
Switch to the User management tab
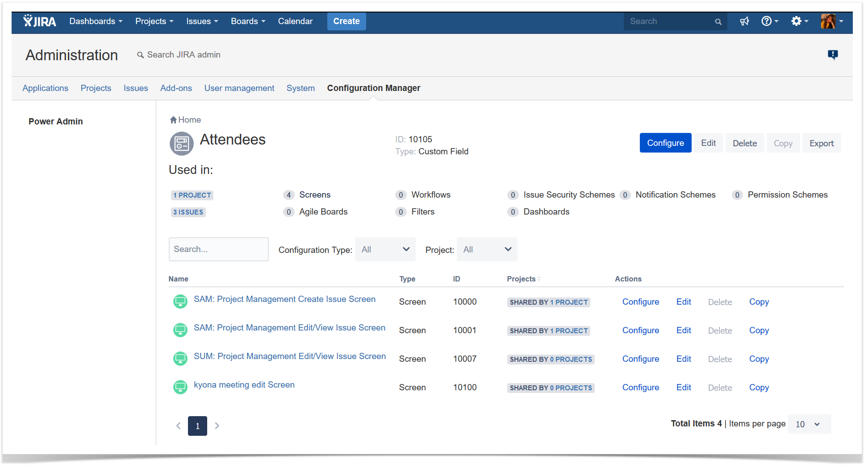click(x=239, y=88)
